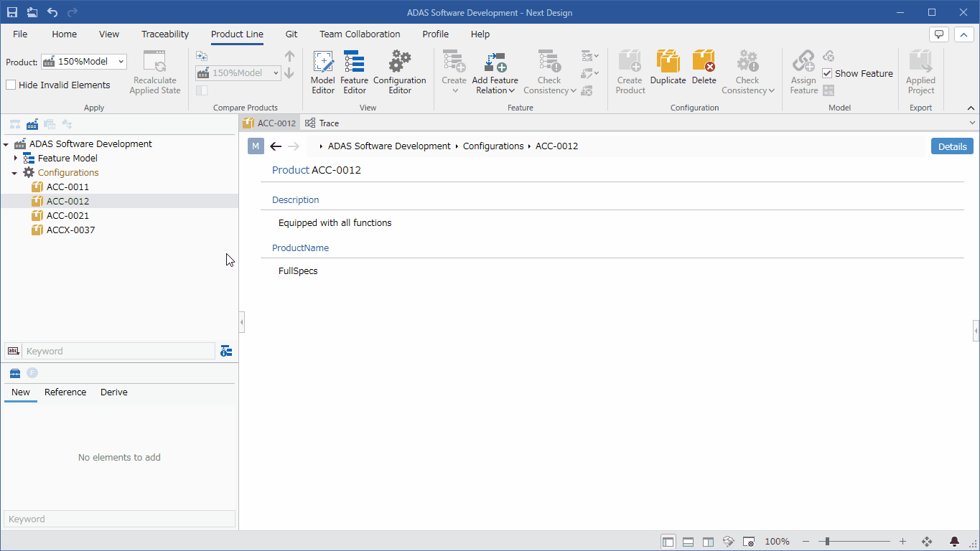This screenshot has width=980, height=551.
Task: Open the Configuration Editor view
Action: pos(400,72)
